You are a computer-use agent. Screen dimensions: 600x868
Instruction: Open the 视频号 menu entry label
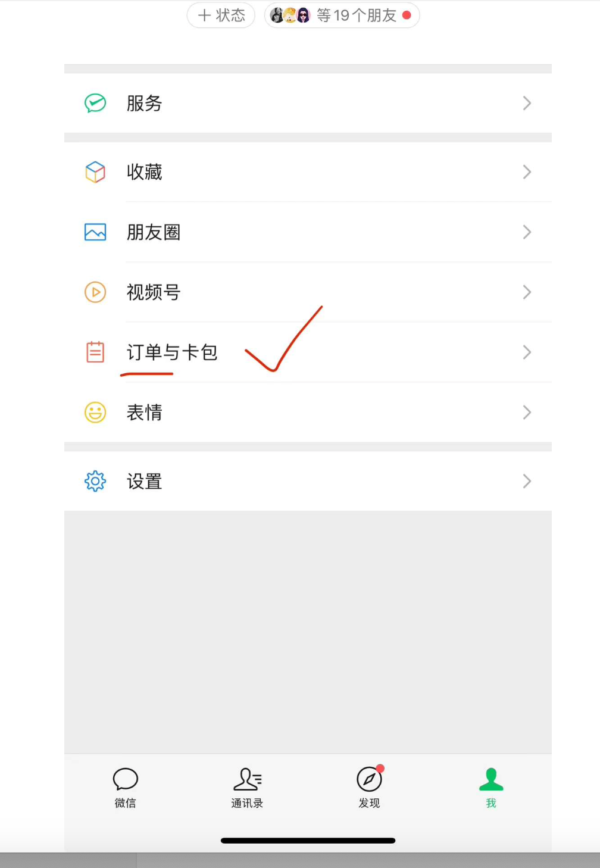[x=154, y=292]
